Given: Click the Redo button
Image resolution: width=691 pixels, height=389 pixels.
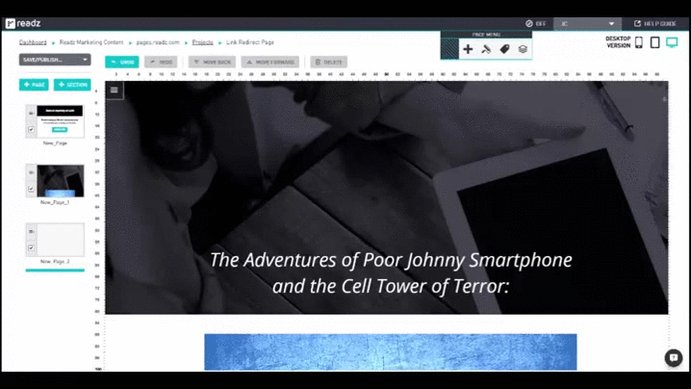Looking at the screenshot, I should click(x=161, y=62).
